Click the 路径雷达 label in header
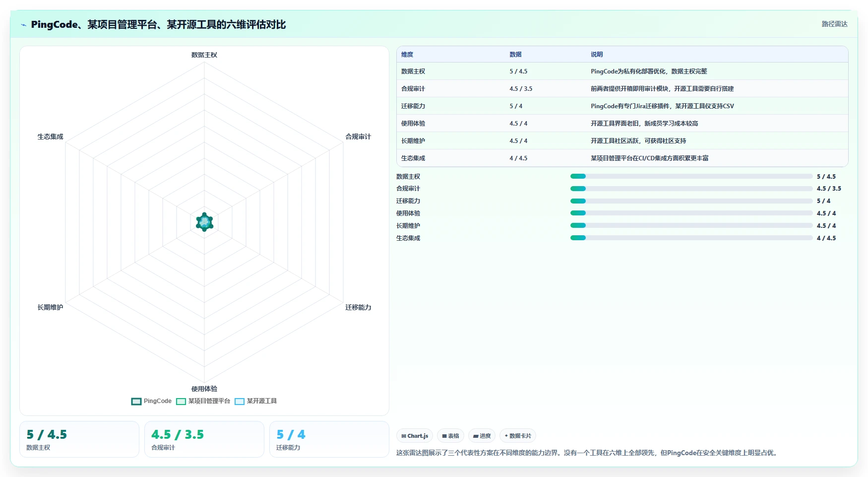 [x=834, y=24]
